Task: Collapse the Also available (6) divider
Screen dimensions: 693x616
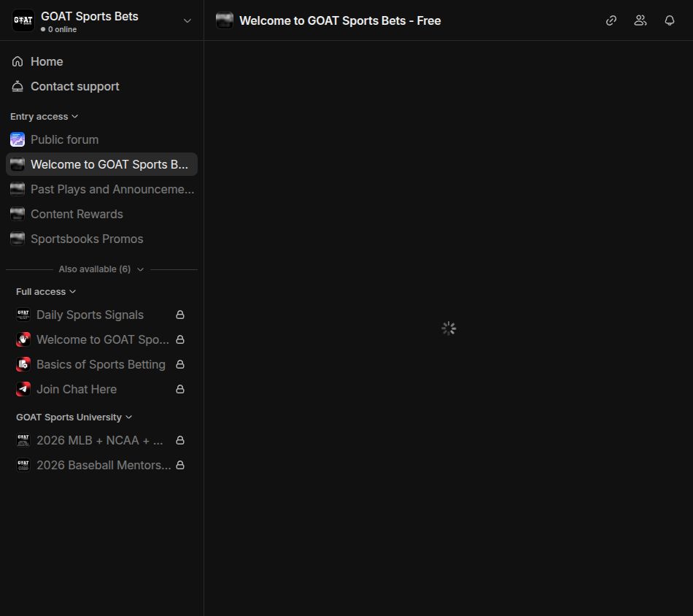Action: pos(101,269)
